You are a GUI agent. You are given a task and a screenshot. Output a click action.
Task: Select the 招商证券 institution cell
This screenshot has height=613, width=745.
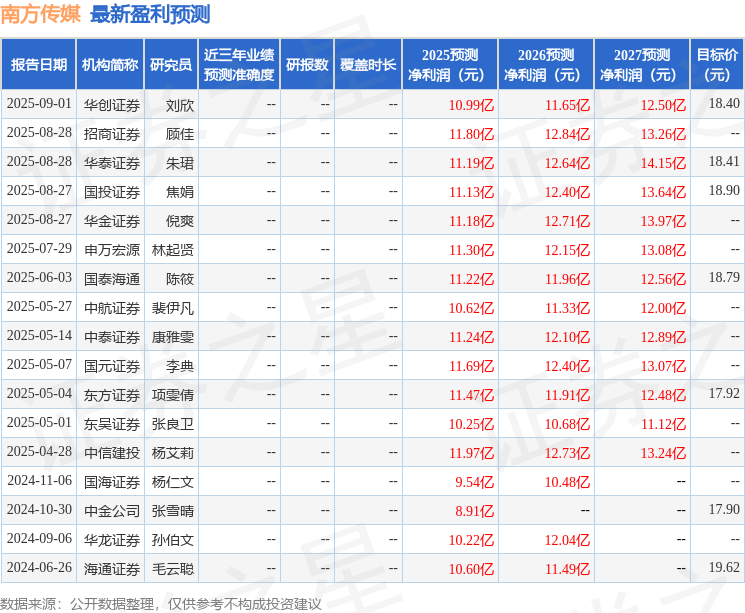(112, 134)
